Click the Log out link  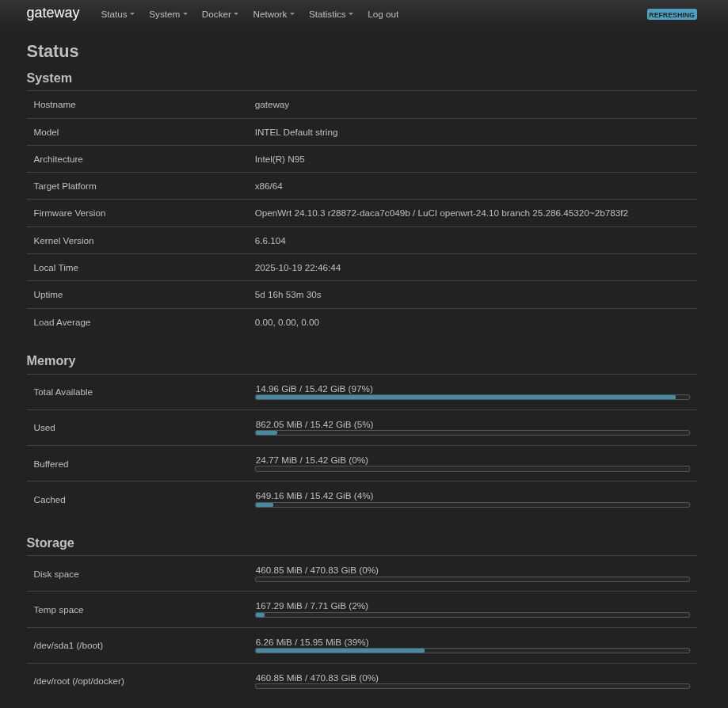(x=383, y=14)
